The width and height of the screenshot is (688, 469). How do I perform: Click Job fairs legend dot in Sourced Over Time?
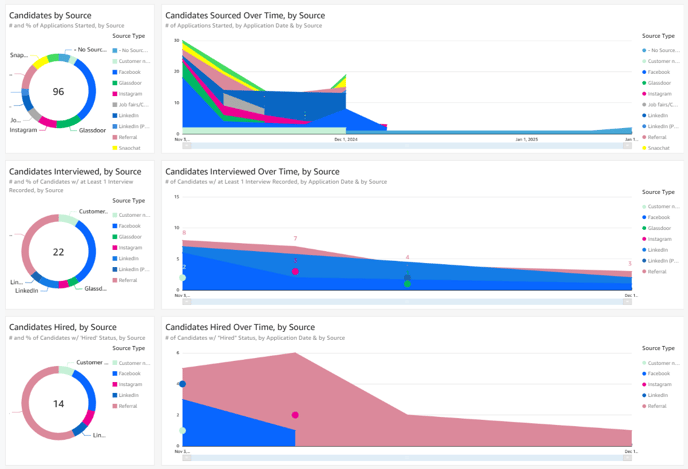644,105
